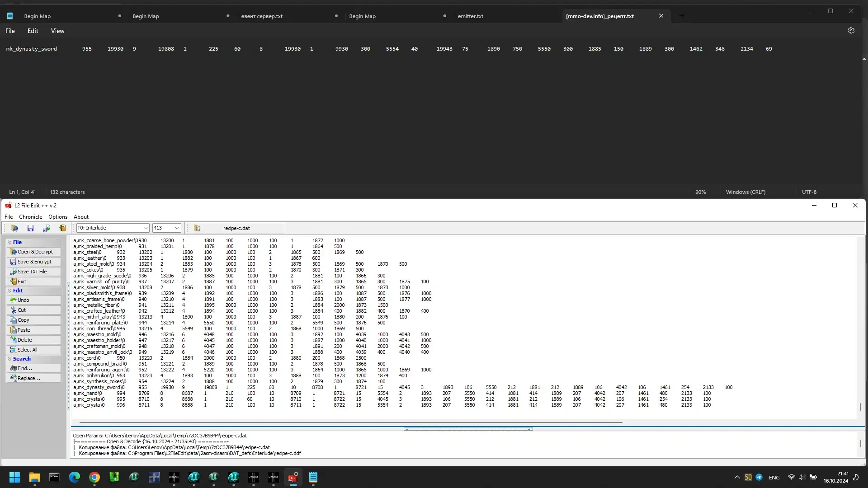Click the 90% zoom indicator in Notepad

coord(700,192)
